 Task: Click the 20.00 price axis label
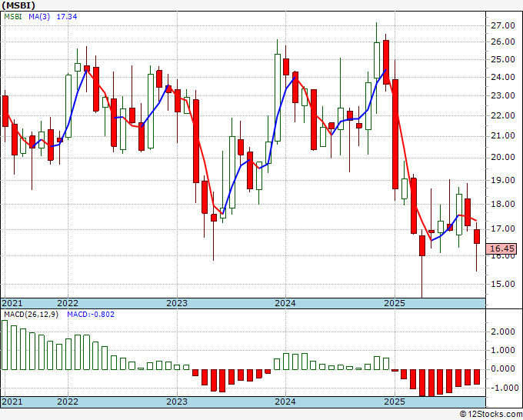pyautogui.click(x=503, y=157)
